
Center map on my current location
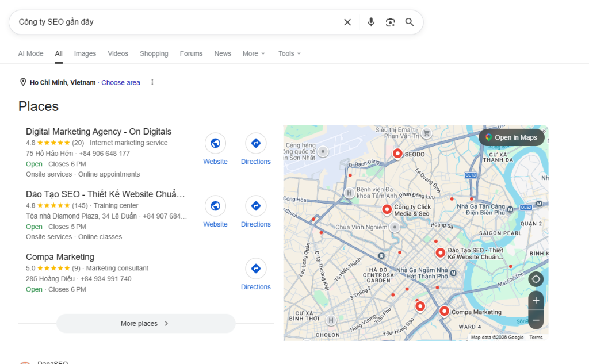(x=536, y=279)
